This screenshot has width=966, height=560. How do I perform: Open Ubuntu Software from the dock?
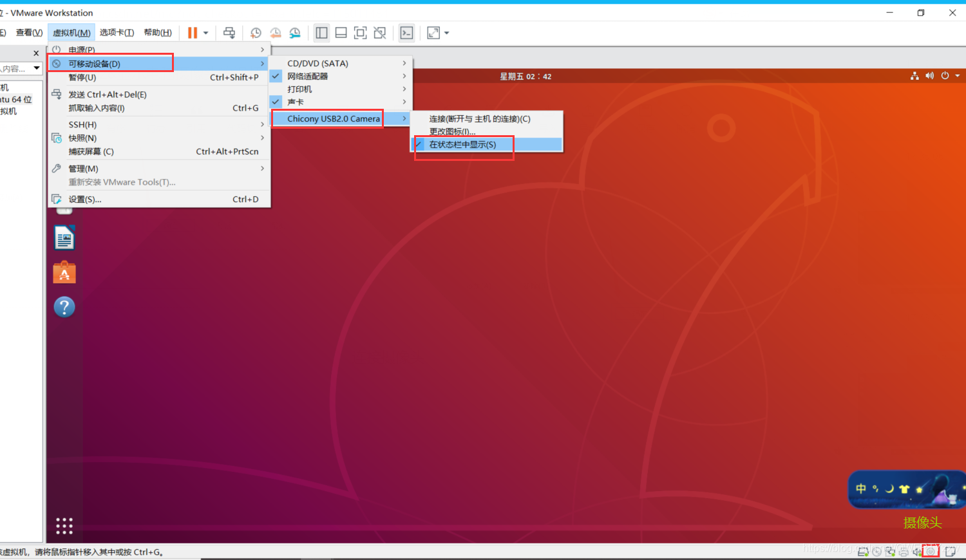tap(64, 272)
